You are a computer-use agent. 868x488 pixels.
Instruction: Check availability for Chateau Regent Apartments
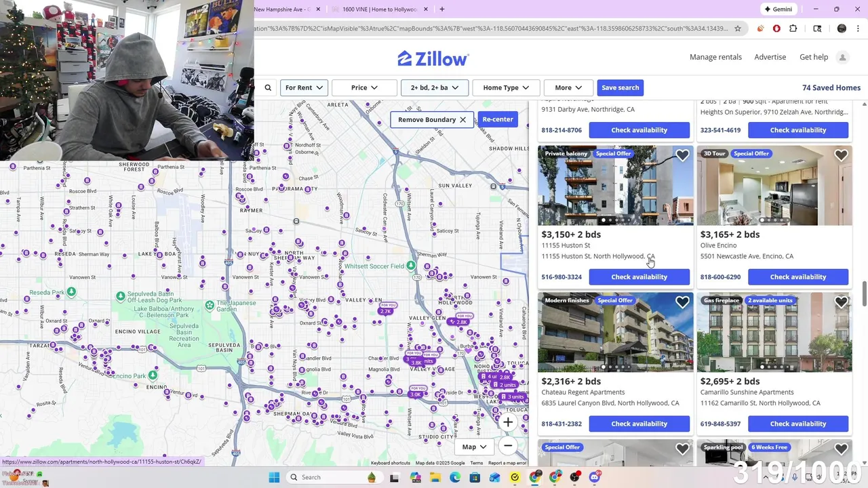639,424
